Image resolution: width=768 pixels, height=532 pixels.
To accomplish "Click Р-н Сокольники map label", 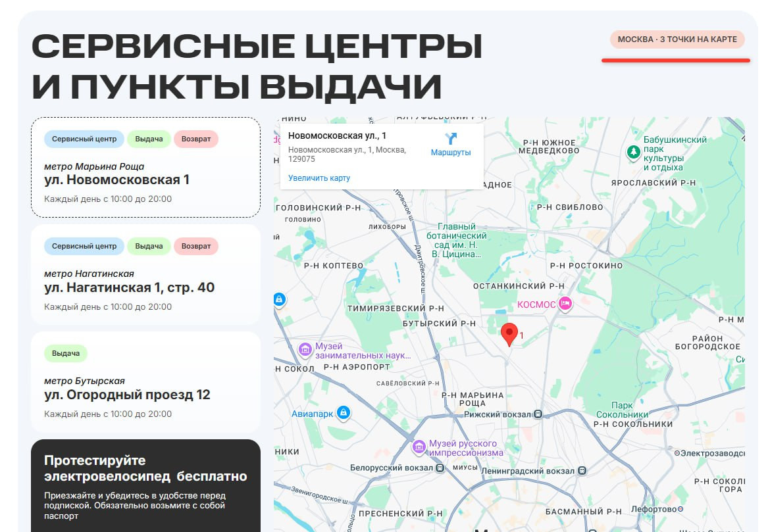I will tap(633, 424).
